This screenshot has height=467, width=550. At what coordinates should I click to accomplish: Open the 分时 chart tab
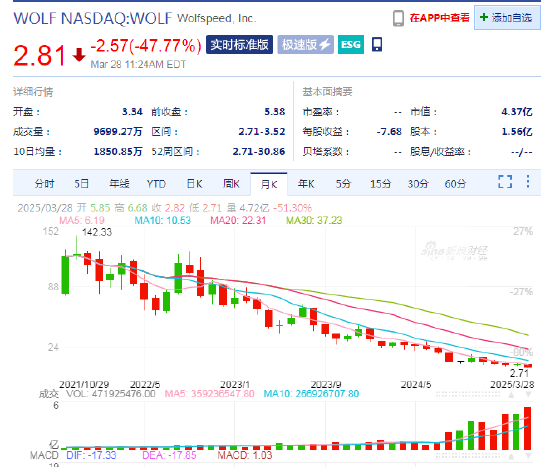click(x=45, y=184)
